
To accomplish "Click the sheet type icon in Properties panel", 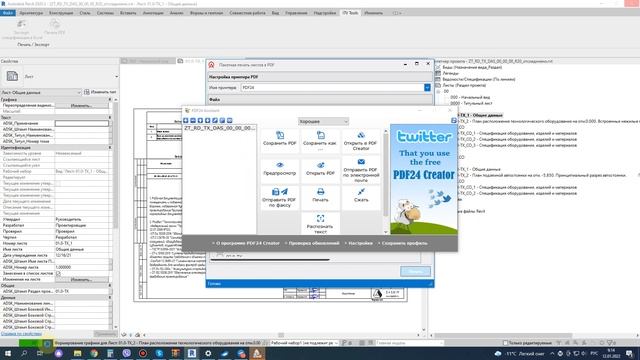I will [x=12, y=76].
